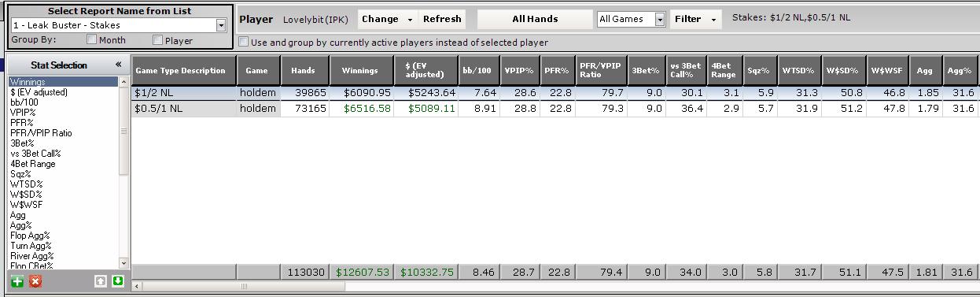Toggle the Month group-by checkbox
Image resolution: width=980 pixels, height=297 pixels.
92,40
